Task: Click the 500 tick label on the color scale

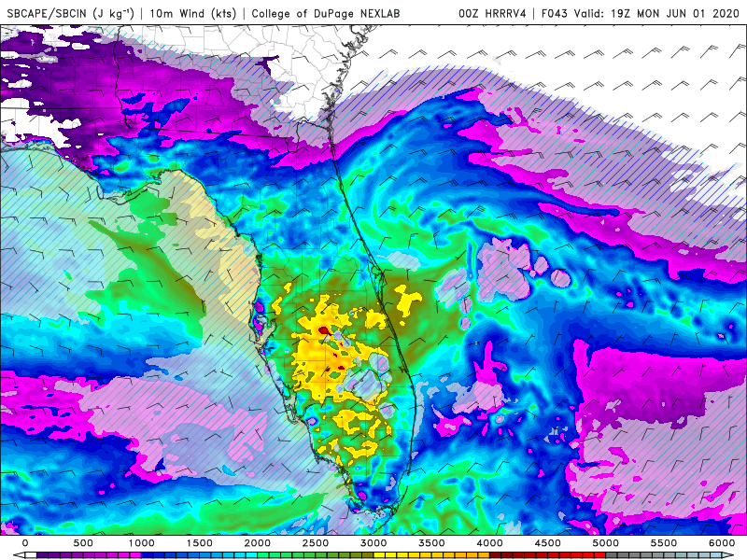Action: pyautogui.click(x=83, y=543)
